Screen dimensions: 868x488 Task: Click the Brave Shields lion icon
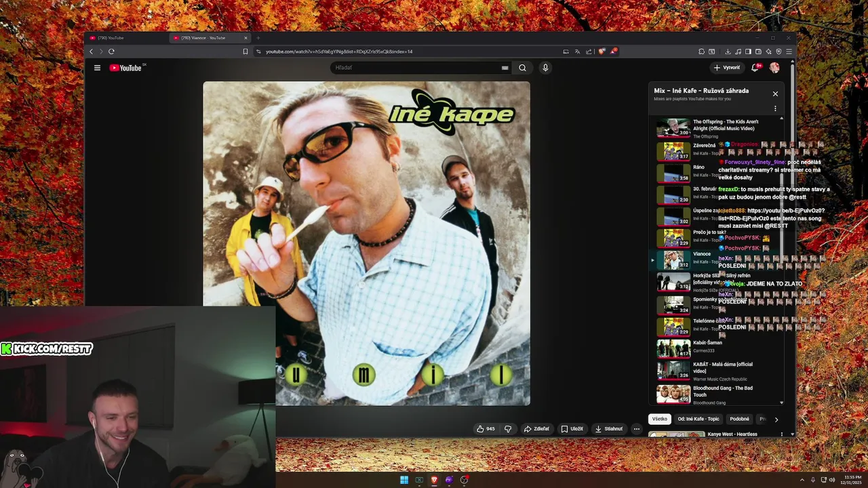(601, 52)
